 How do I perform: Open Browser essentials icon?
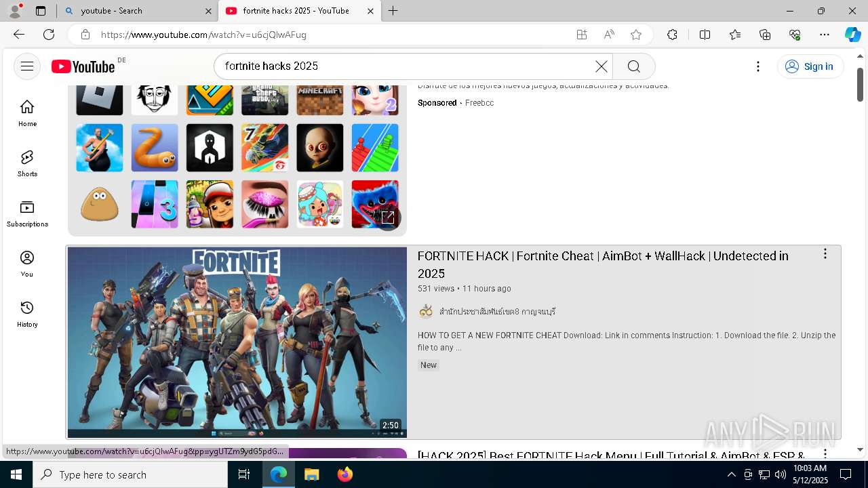pyautogui.click(x=795, y=35)
